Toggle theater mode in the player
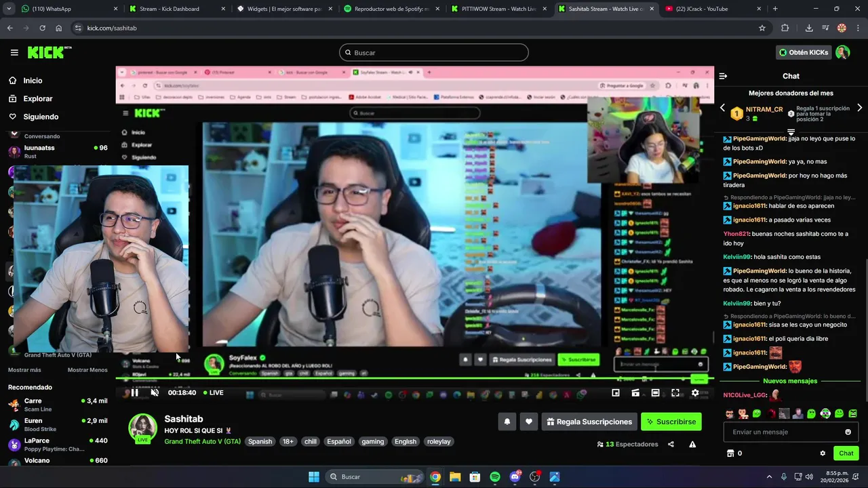The height and width of the screenshot is (488, 868). tap(655, 392)
